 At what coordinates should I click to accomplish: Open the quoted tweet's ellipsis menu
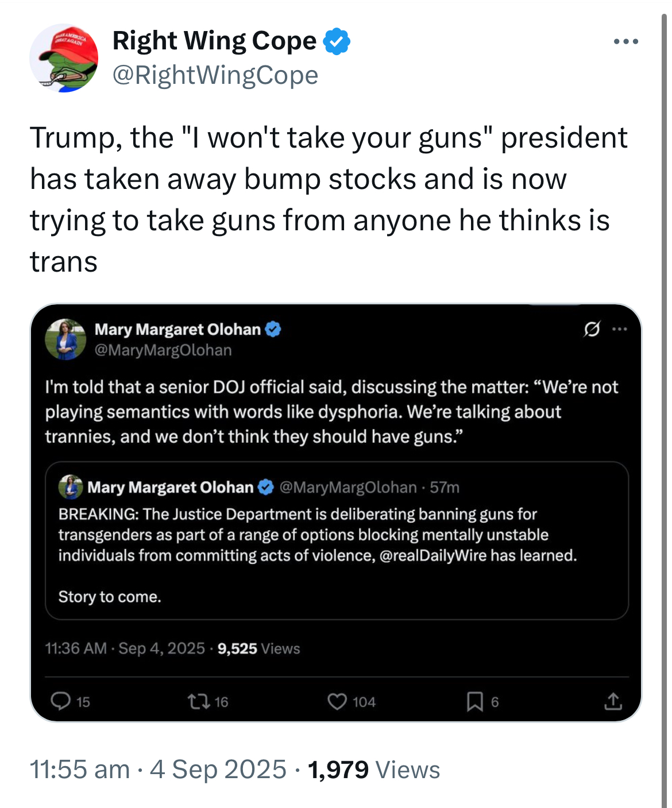620,329
